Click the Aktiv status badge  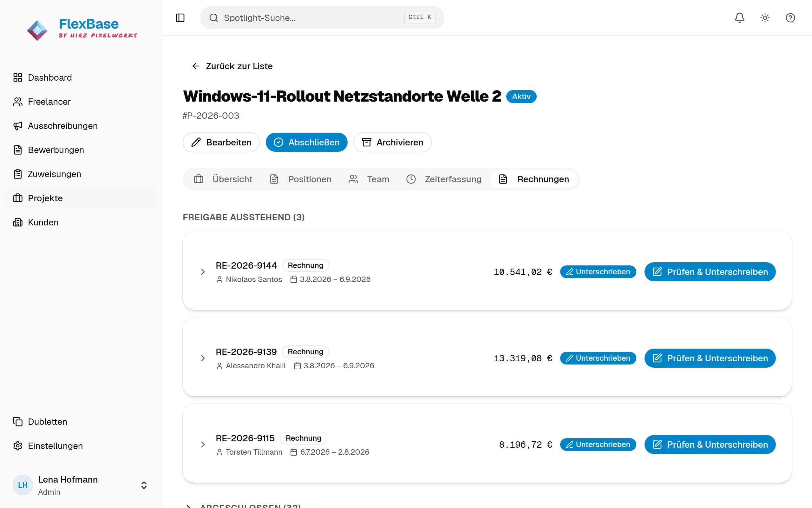click(521, 97)
